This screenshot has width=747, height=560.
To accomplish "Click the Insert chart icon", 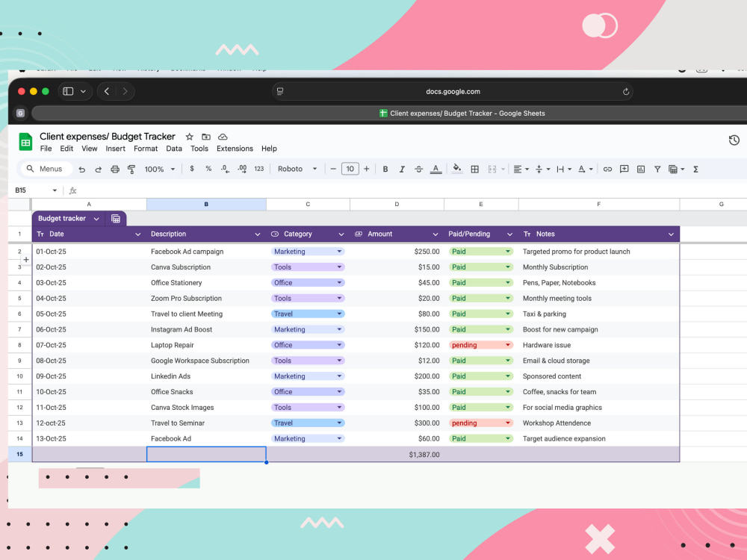I will click(x=641, y=169).
